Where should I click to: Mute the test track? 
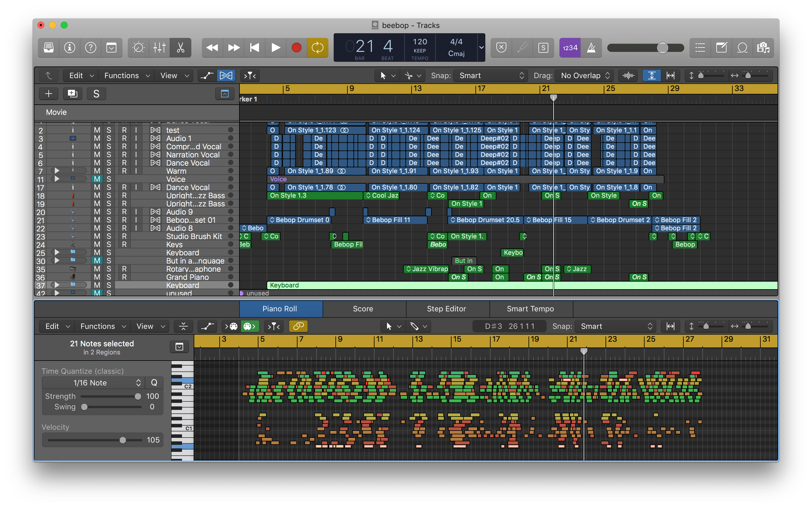pyautogui.click(x=97, y=130)
